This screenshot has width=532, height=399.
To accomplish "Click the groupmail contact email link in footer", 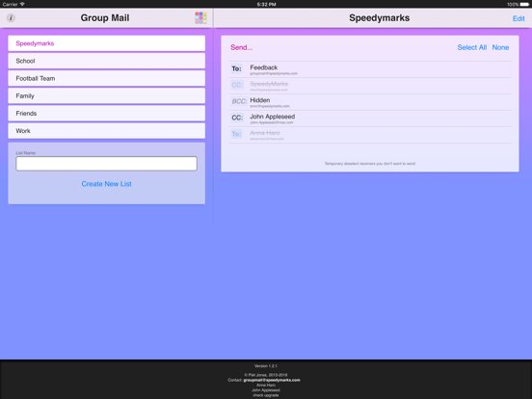I will click(272, 380).
